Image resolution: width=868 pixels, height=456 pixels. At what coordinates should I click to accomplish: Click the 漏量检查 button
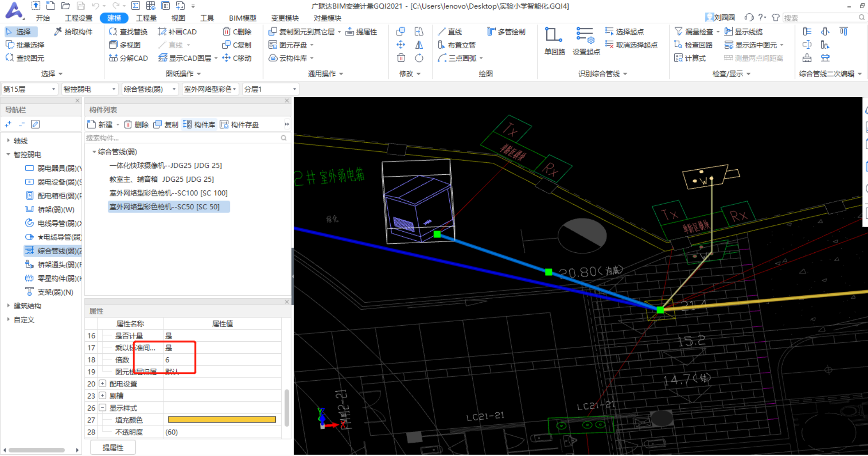pyautogui.click(x=694, y=32)
